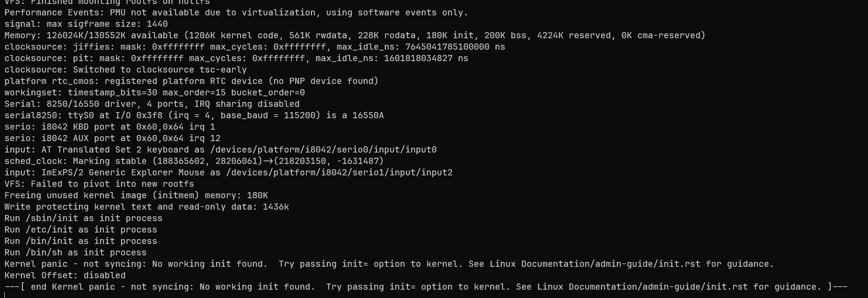Click the AT Translated Set 2 keyboard line

(221, 150)
